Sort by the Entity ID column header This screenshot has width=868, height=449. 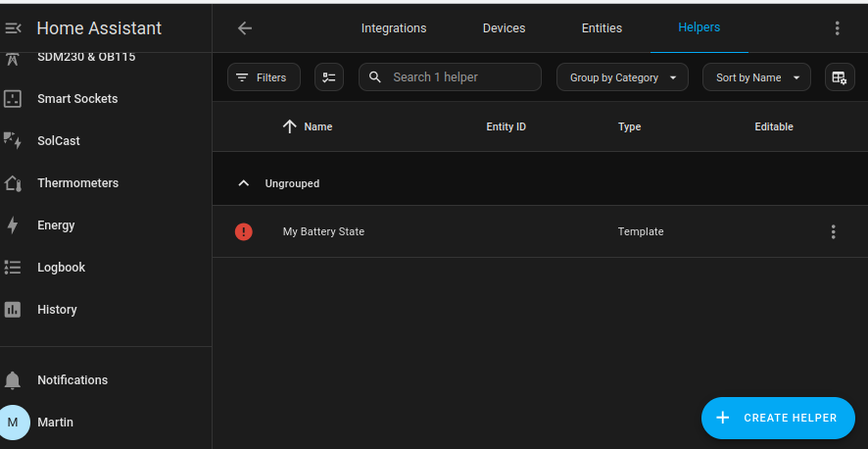506,126
